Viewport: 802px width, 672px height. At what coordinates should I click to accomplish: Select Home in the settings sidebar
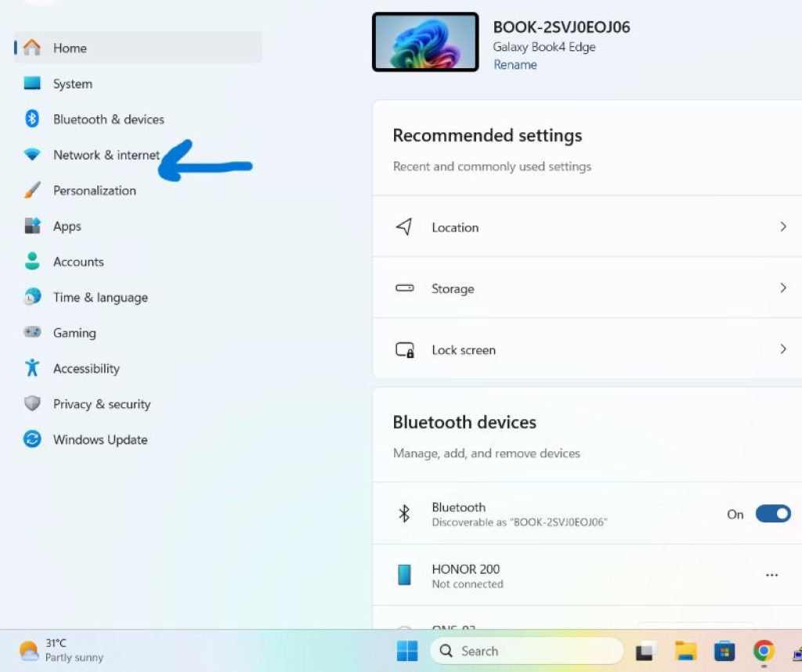tap(138, 47)
